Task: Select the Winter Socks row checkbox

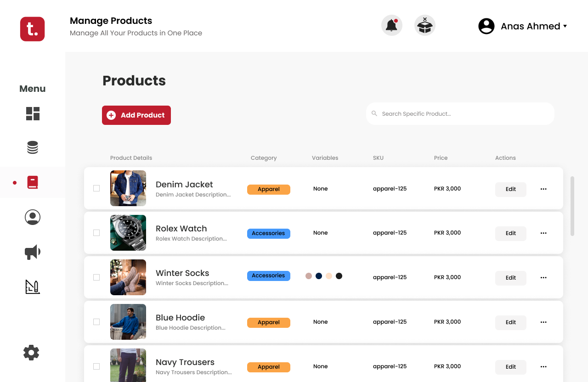Action: [x=96, y=277]
